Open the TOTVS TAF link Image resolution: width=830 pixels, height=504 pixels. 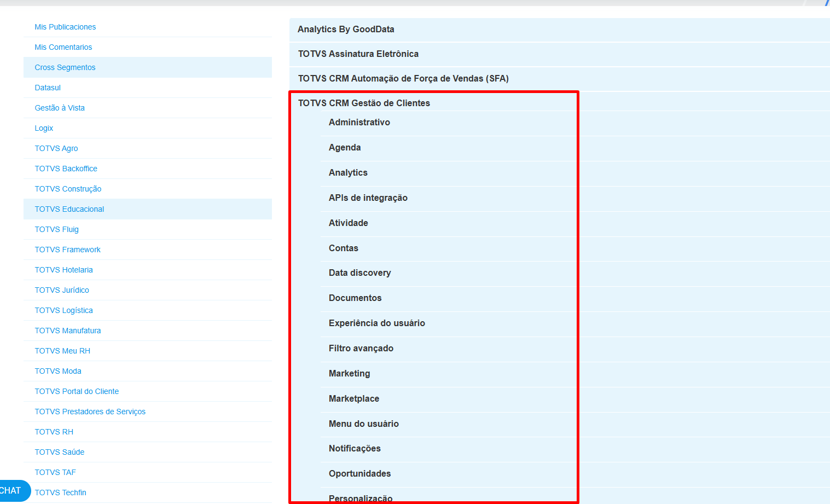pyautogui.click(x=55, y=472)
